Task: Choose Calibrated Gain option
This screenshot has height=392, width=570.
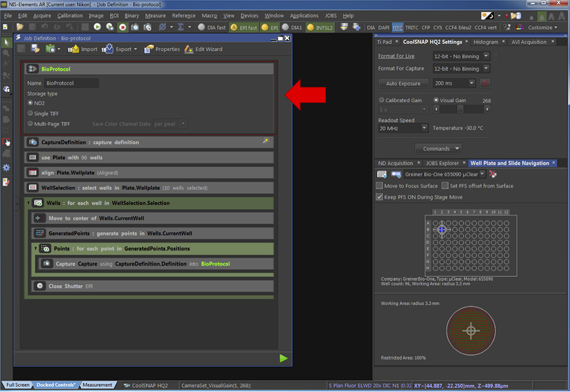Action: [381, 100]
